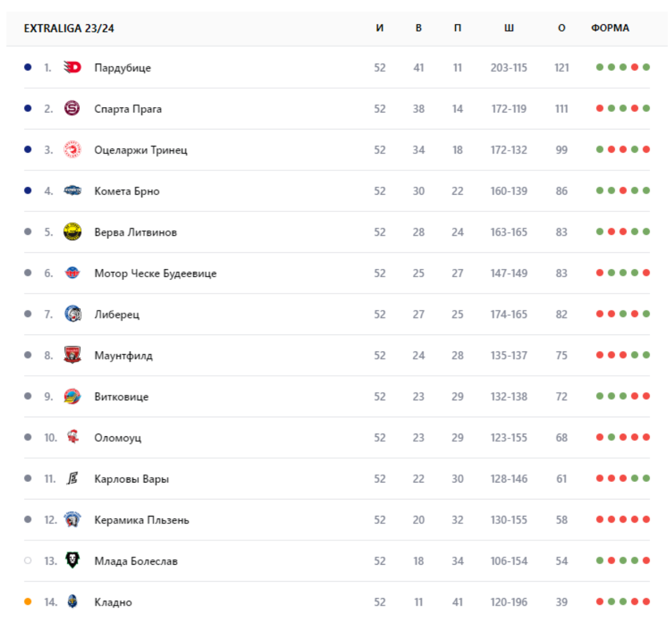Sort table by the О points column

point(562,28)
